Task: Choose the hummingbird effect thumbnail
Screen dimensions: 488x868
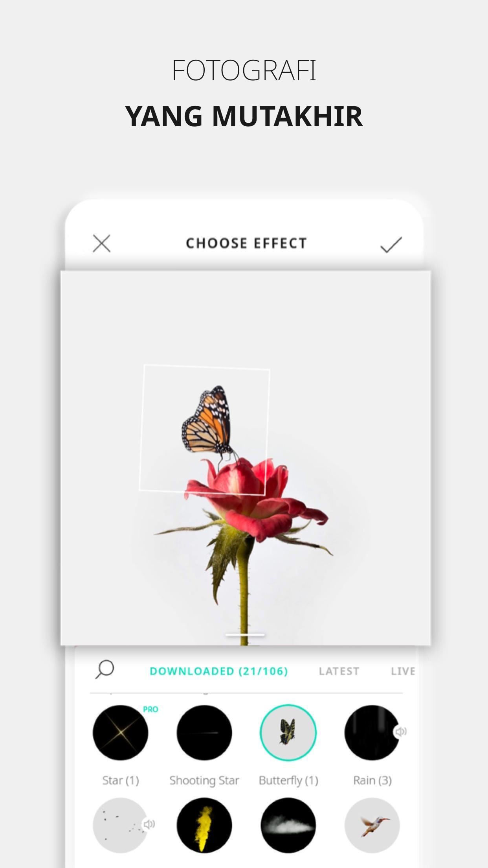Action: click(x=372, y=825)
